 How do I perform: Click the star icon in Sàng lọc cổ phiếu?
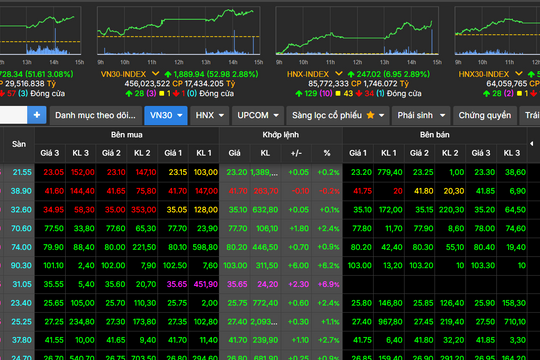(371, 115)
